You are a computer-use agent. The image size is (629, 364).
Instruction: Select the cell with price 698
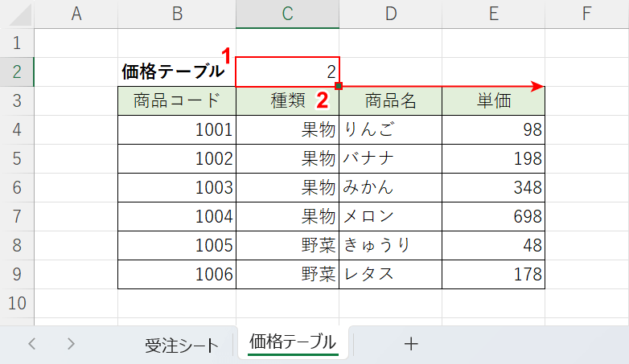[x=493, y=216]
